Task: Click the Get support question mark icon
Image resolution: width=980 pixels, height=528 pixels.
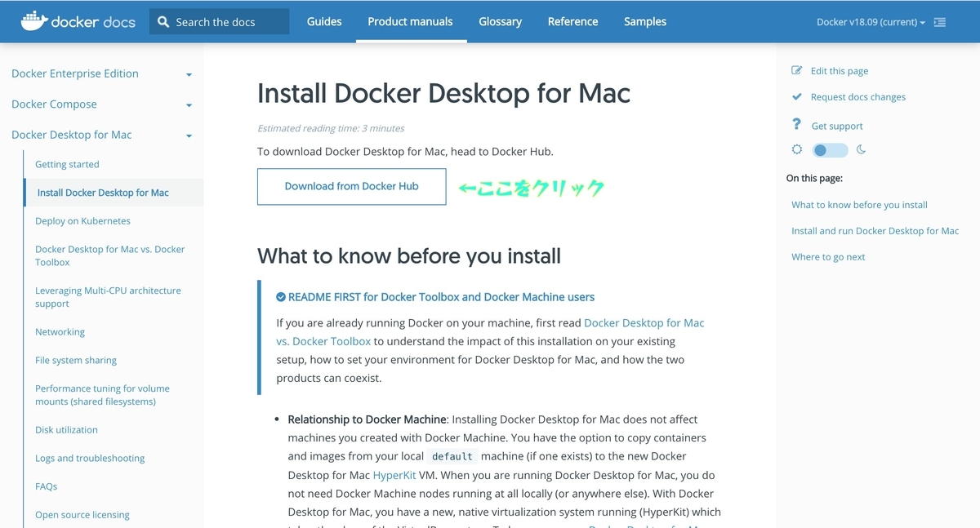Action: point(797,124)
